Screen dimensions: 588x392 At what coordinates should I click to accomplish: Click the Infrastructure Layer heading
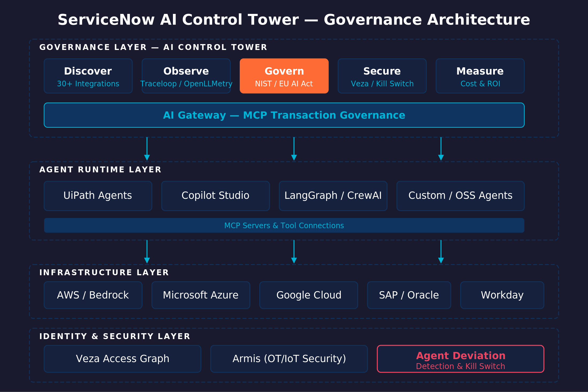[x=104, y=273]
